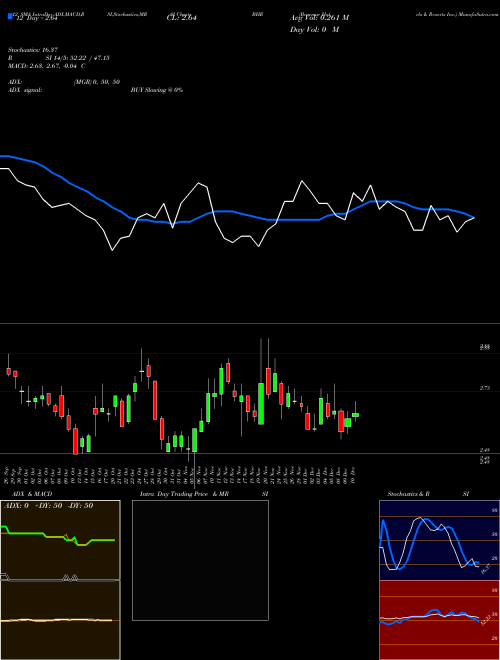Viewport: 500px width, 660px height.
Task: Select the 'Avg Vol: 0.261 M' text
Action: pyautogui.click(x=319, y=18)
